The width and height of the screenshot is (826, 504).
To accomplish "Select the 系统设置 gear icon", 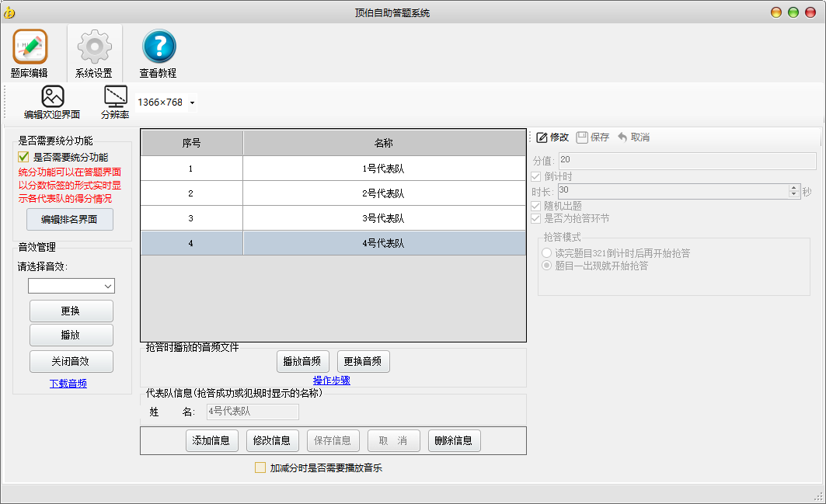I will click(x=94, y=47).
